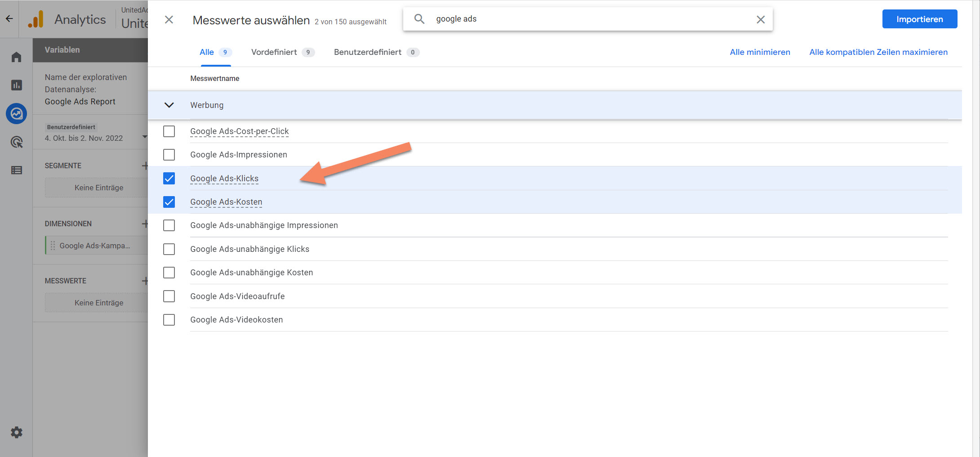Screen dimensions: 980x457
Task: Check Google Ads-Videokosten
Action: 169,320
